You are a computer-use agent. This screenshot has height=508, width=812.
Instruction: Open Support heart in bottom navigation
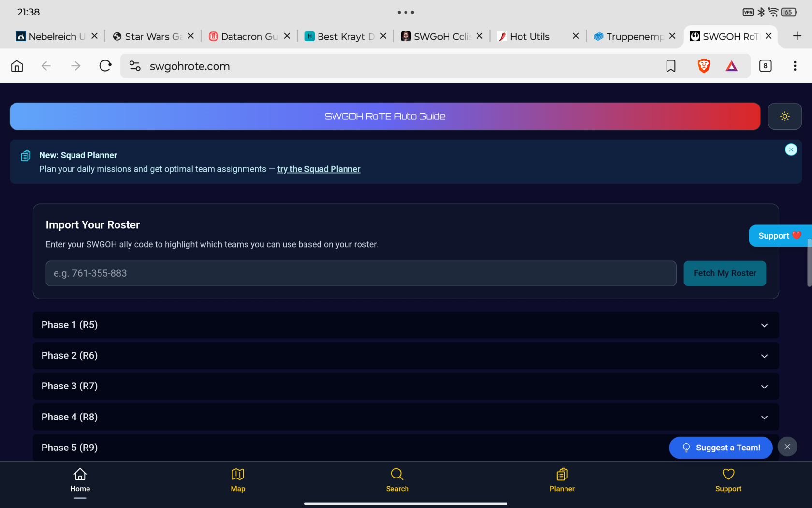pyautogui.click(x=728, y=480)
